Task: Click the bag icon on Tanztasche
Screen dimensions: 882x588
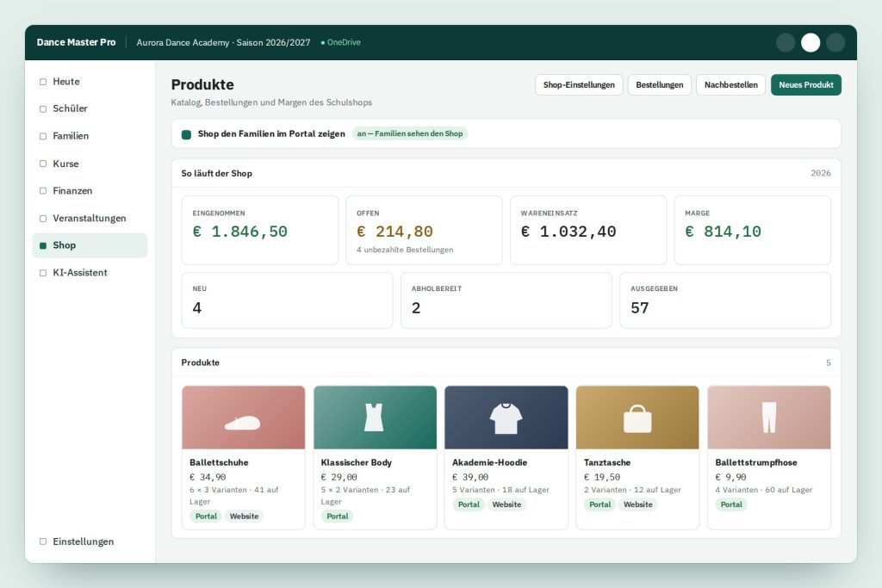Action: point(637,418)
